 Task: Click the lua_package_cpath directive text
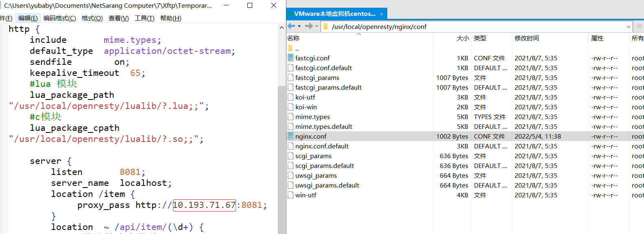tap(74, 128)
